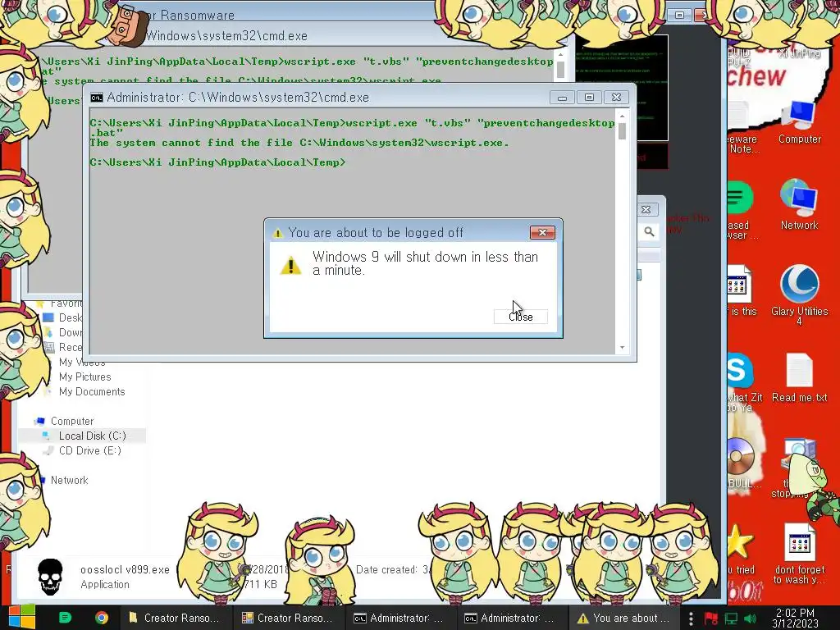Viewport: 840px width, 630px height.
Task: Select Network node in Explorer navigation pane
Action: coord(69,480)
